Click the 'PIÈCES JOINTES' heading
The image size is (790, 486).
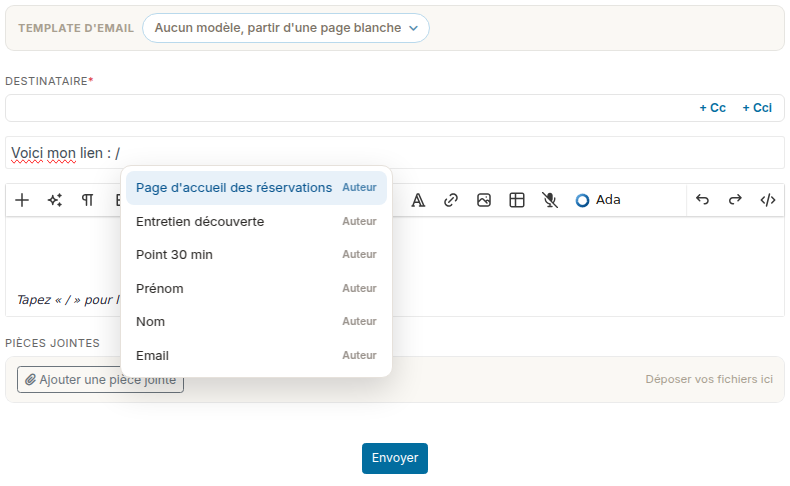pos(52,343)
